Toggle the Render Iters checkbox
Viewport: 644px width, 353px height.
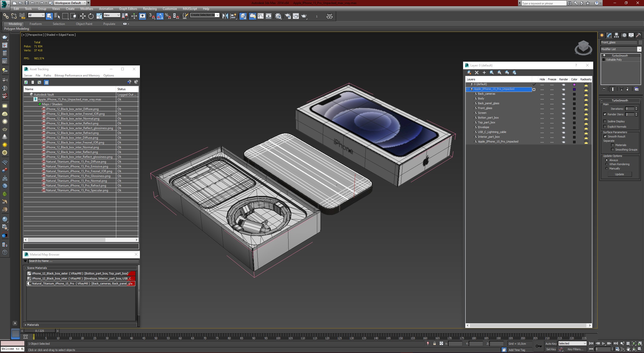click(x=605, y=114)
